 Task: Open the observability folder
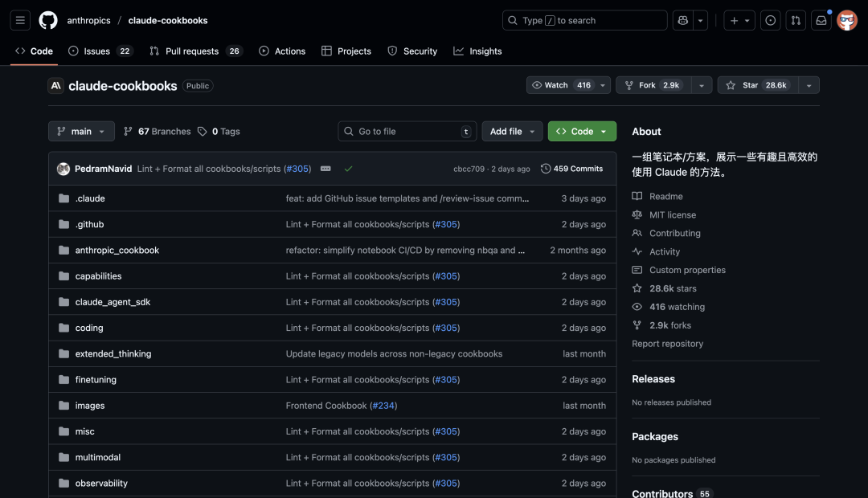pos(101,483)
